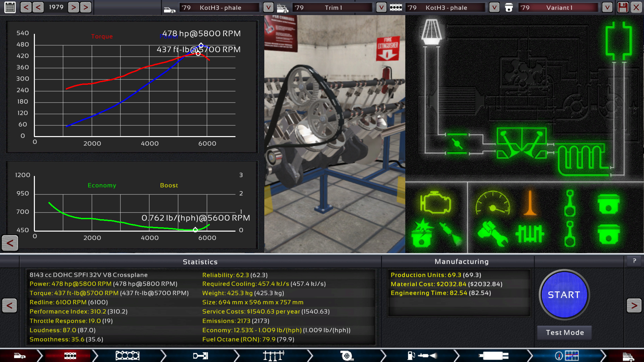
Task: Click the question mark help button
Action: [634, 261]
